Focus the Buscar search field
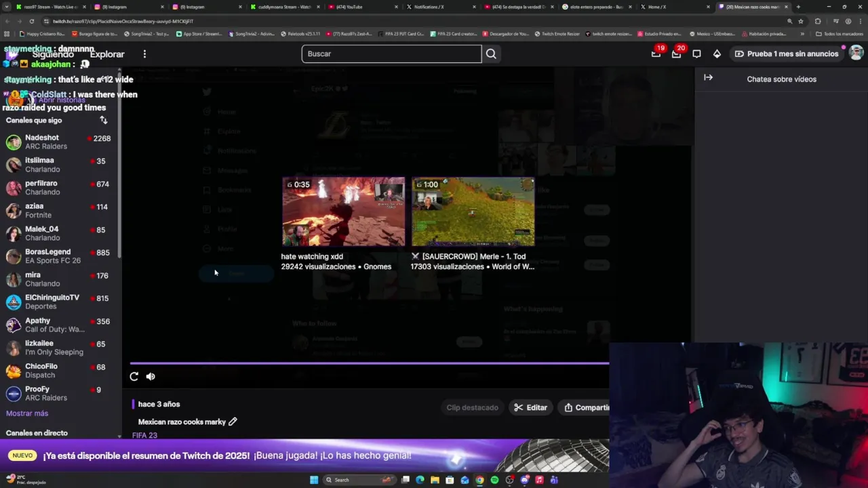 pos(391,54)
